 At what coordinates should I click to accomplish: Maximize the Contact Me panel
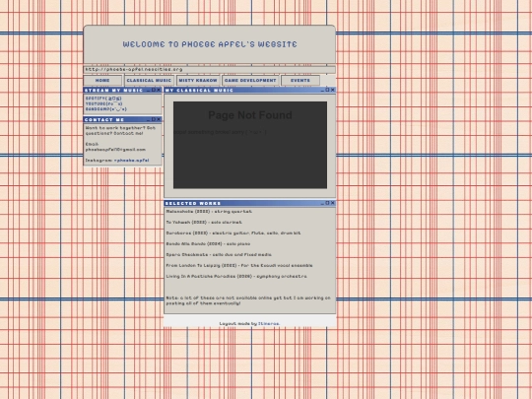pyautogui.click(x=154, y=119)
